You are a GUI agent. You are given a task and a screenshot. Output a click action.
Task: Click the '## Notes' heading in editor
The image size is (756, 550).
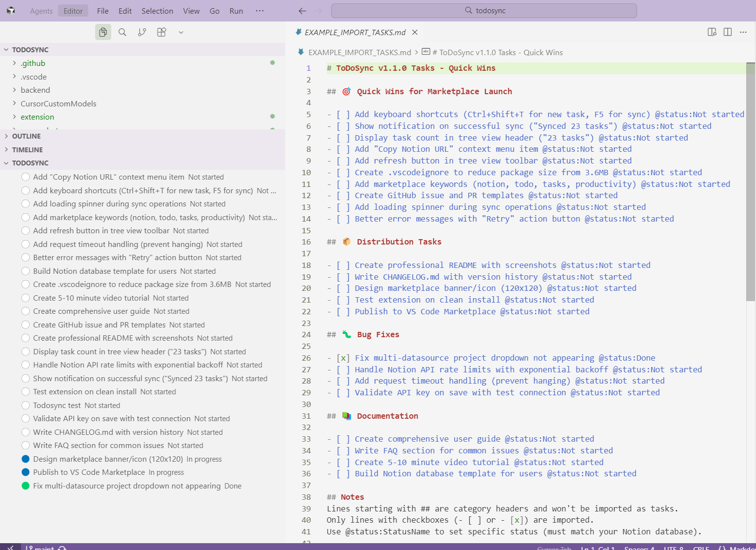click(x=345, y=497)
